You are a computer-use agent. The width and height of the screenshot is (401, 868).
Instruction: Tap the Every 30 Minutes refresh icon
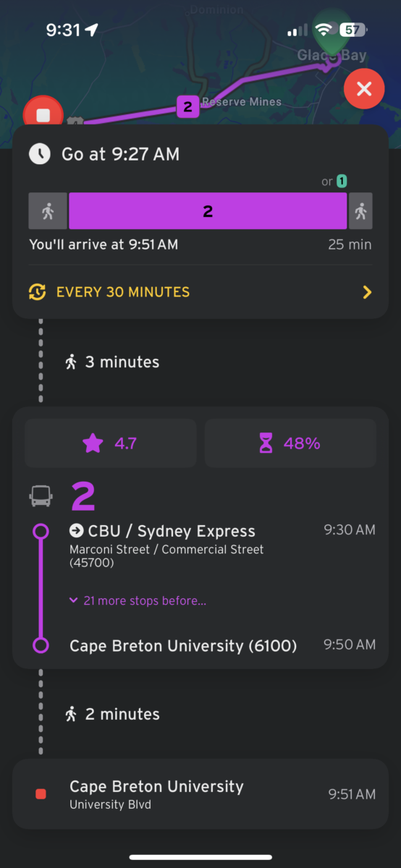coord(37,292)
